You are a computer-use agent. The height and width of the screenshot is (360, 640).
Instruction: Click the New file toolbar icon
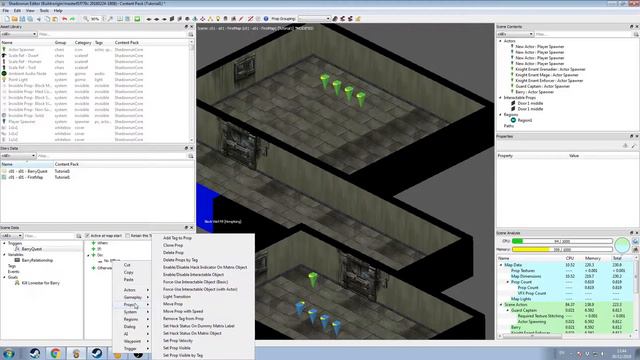click(x=7, y=19)
